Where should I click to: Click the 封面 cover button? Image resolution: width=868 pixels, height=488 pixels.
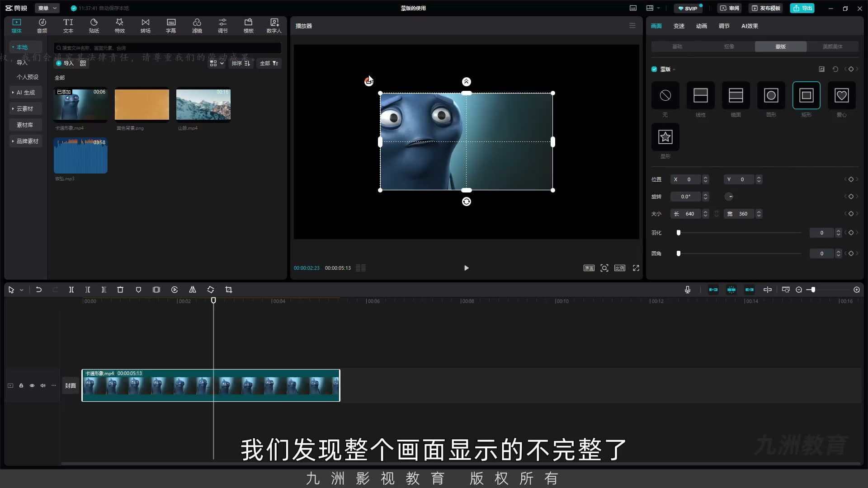70,385
